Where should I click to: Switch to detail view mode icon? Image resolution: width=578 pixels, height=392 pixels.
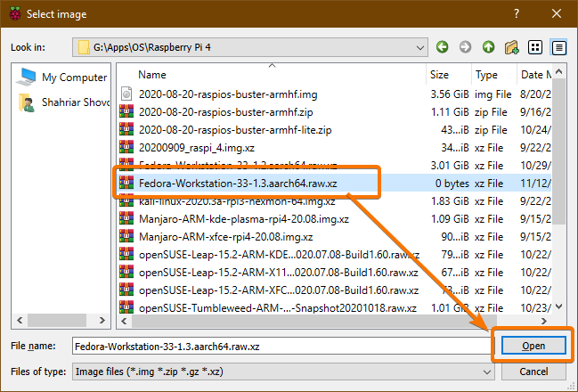[x=558, y=47]
